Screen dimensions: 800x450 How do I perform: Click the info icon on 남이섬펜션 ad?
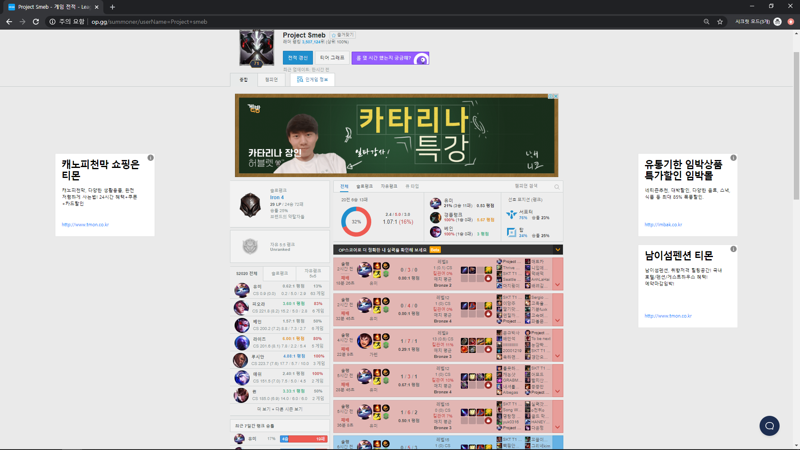(x=733, y=249)
